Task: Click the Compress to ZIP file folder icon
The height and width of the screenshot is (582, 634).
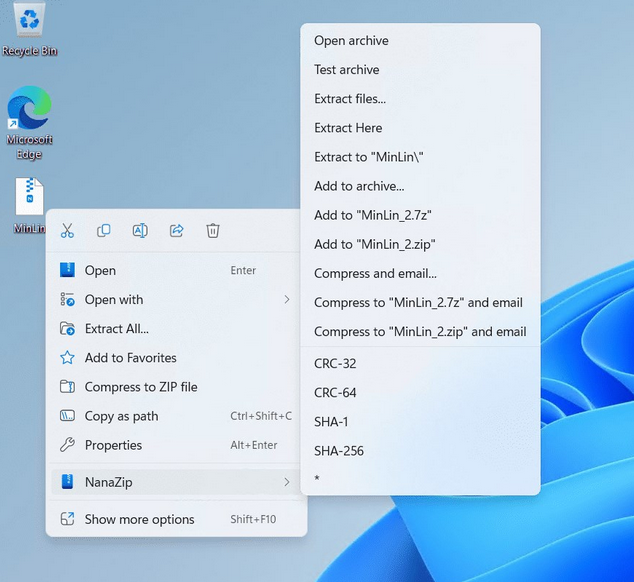Action: [67, 387]
